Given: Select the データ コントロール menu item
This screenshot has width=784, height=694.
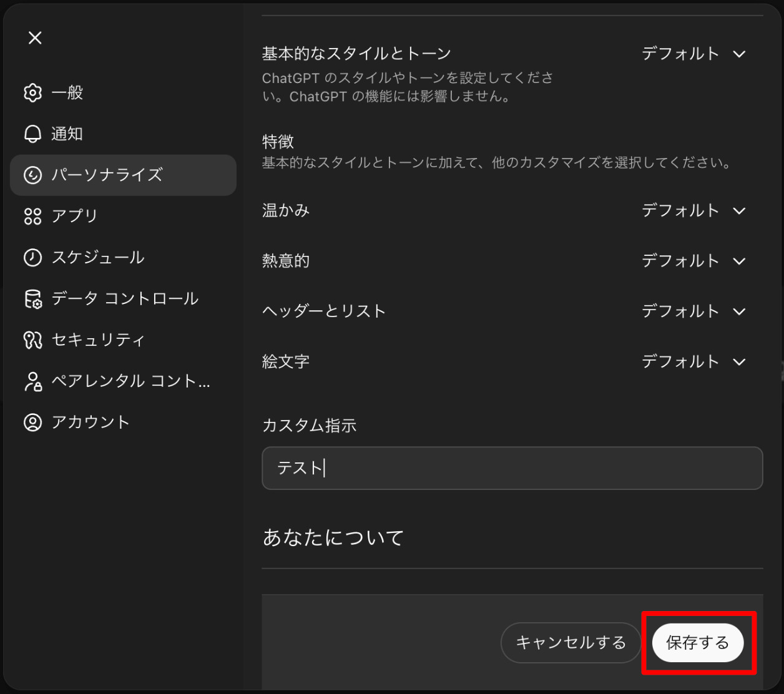Looking at the screenshot, I should (124, 299).
